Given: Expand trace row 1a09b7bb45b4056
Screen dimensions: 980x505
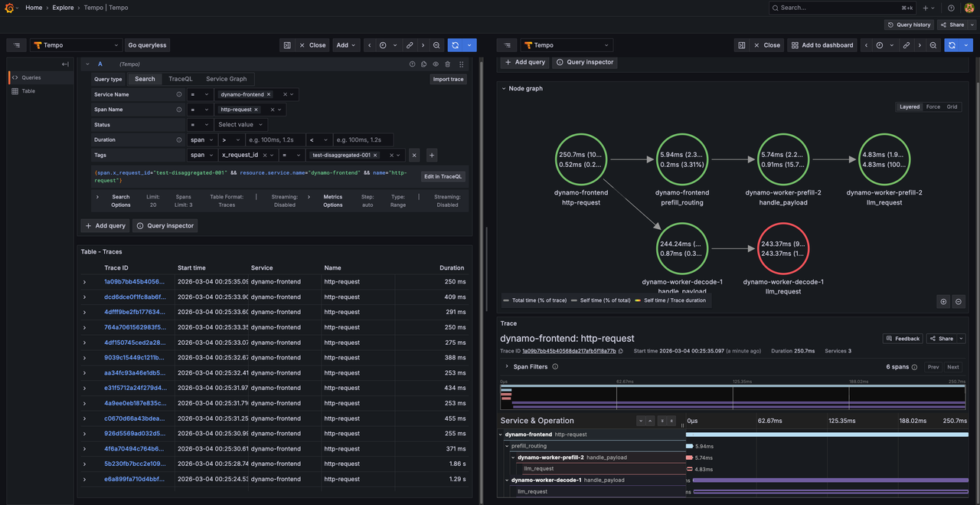Looking at the screenshot, I should (x=85, y=282).
